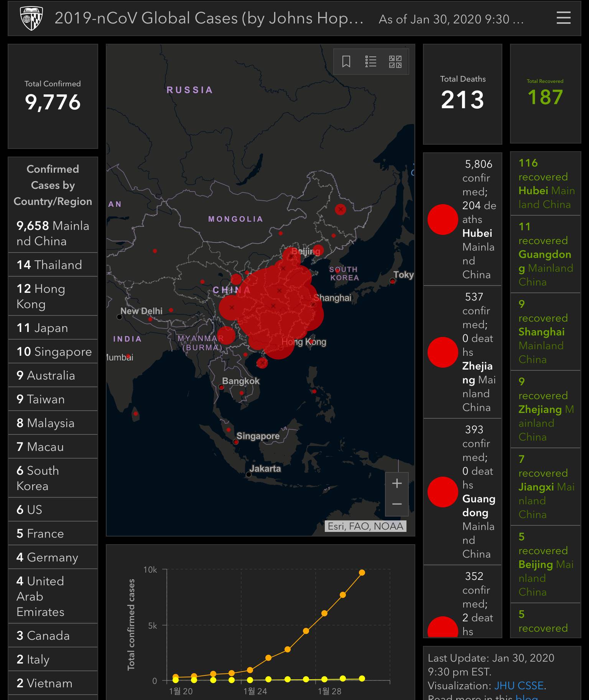Screen dimensions: 589x700
Task: Select Japan from the country list
Action: [x=53, y=328]
